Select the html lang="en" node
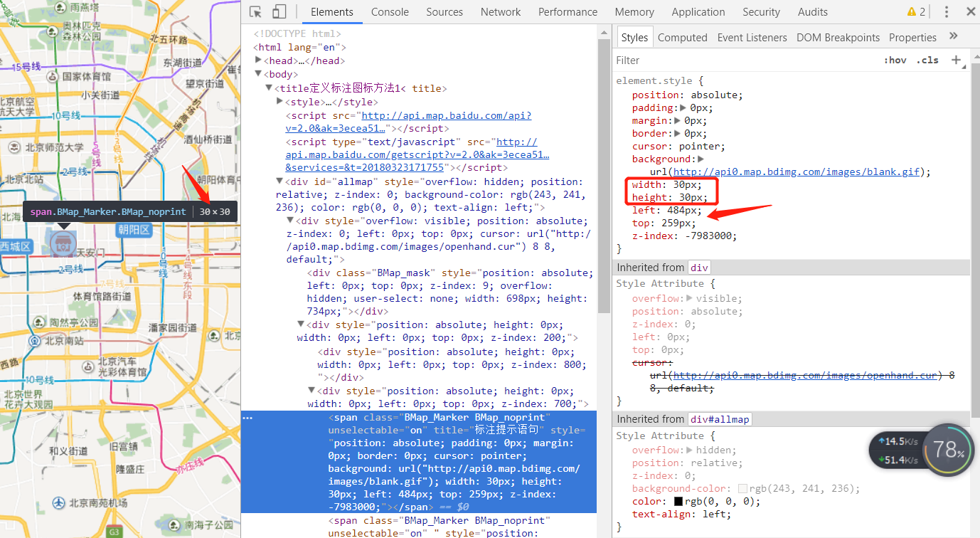 coord(300,47)
